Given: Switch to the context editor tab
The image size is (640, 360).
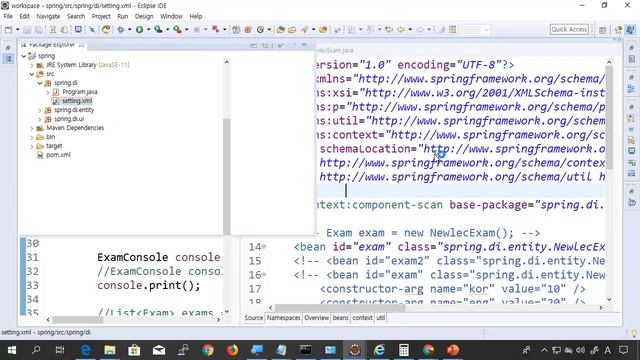Looking at the screenshot, I should click(362, 318).
